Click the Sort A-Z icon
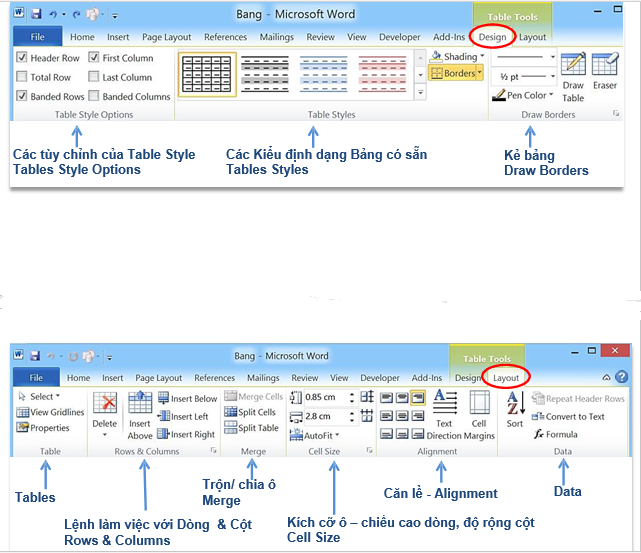The image size is (641, 553). coord(515,410)
